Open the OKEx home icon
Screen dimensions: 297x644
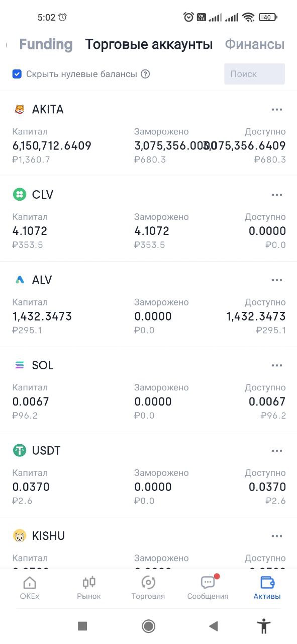click(30, 583)
